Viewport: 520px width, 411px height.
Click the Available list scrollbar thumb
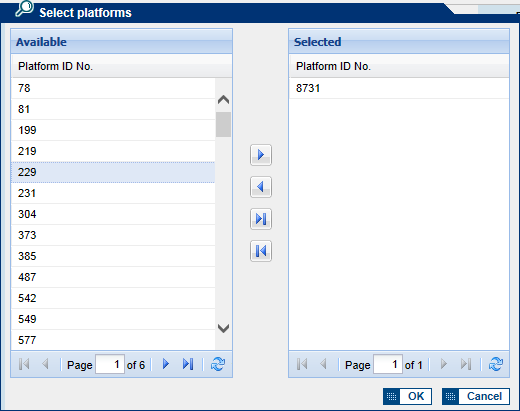[223, 125]
